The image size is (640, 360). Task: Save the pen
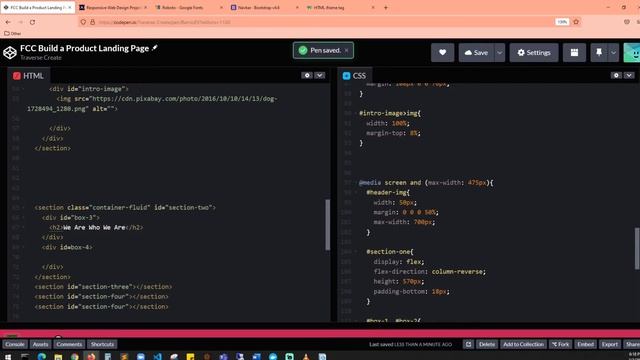476,53
